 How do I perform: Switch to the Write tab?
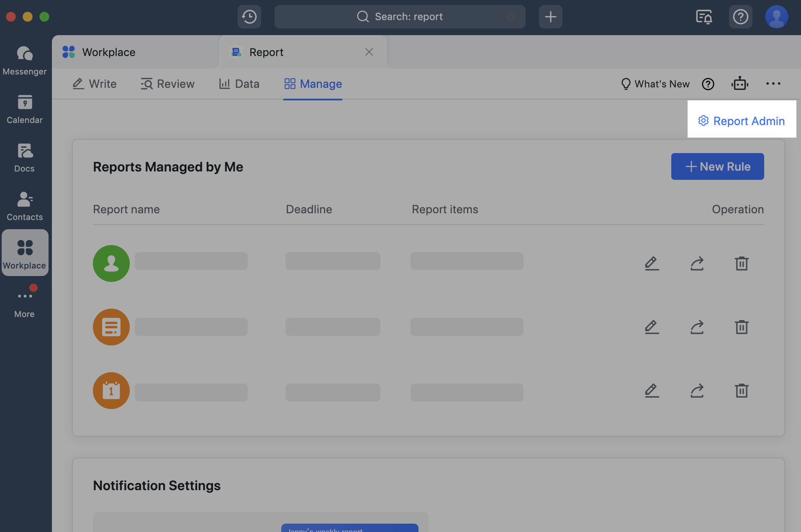point(94,84)
